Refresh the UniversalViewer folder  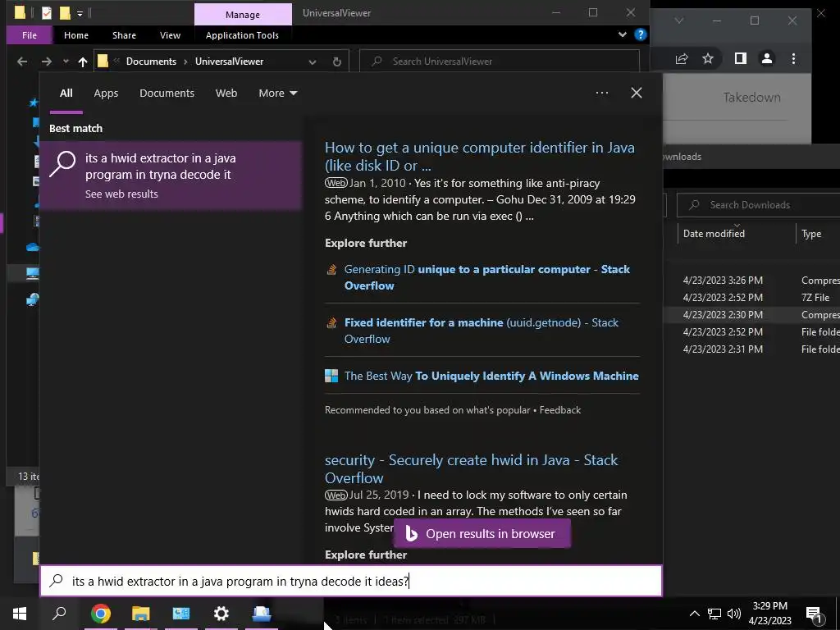tap(337, 62)
